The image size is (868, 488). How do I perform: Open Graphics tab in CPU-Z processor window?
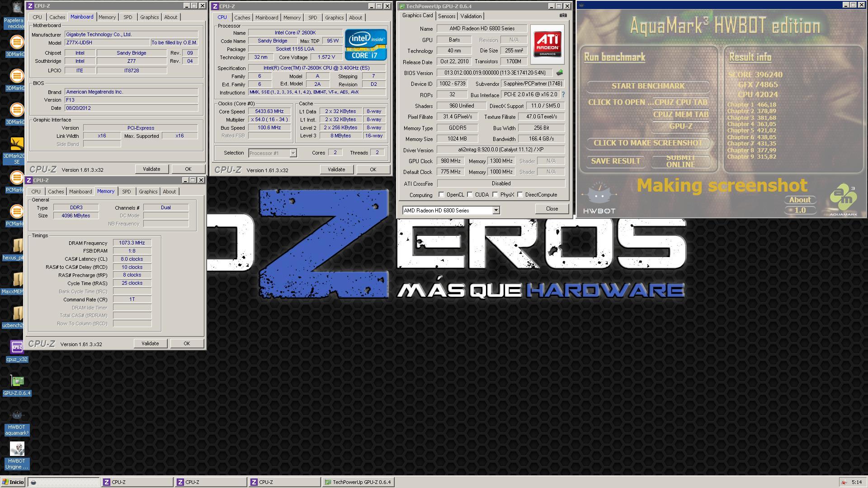pos(334,18)
